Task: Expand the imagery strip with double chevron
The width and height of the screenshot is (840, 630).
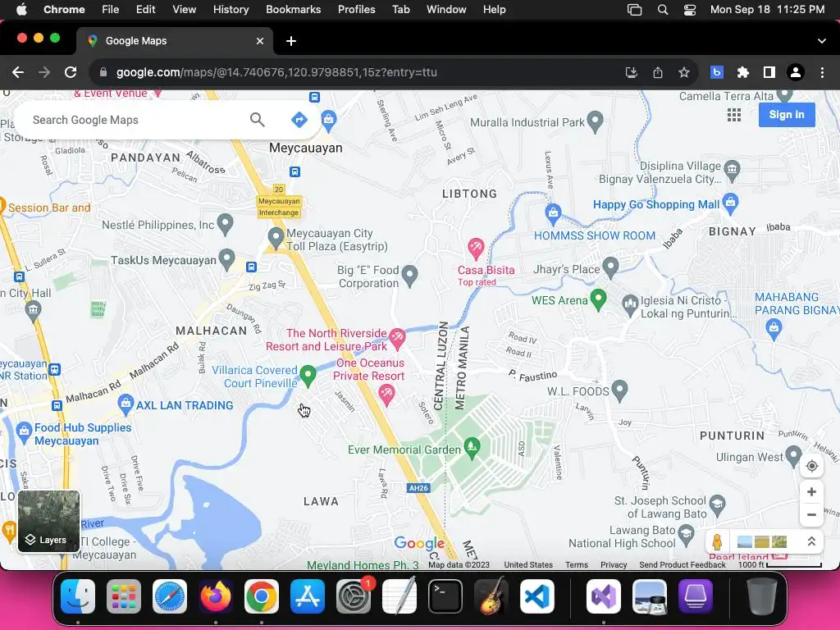Action: tap(811, 541)
